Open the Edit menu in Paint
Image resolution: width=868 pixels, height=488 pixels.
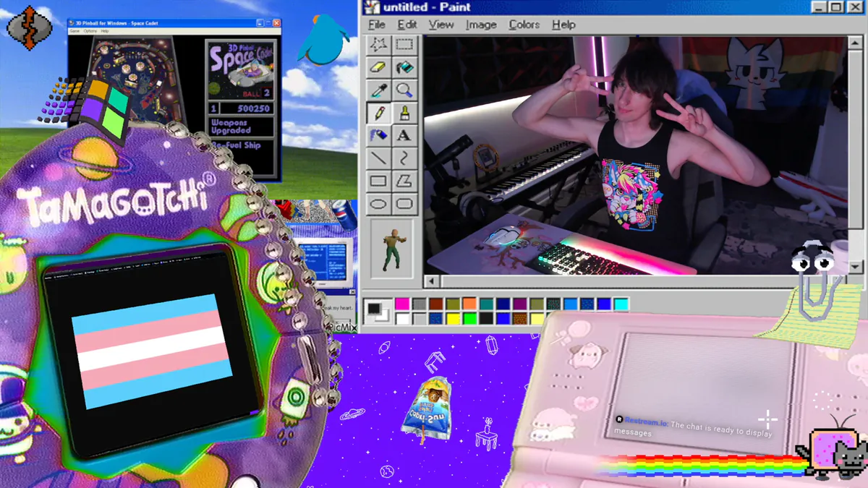407,25
